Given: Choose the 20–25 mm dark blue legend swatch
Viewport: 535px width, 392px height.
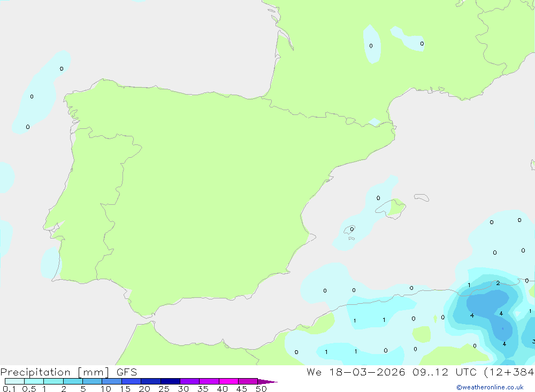Looking at the screenshot, I should (x=150, y=381).
